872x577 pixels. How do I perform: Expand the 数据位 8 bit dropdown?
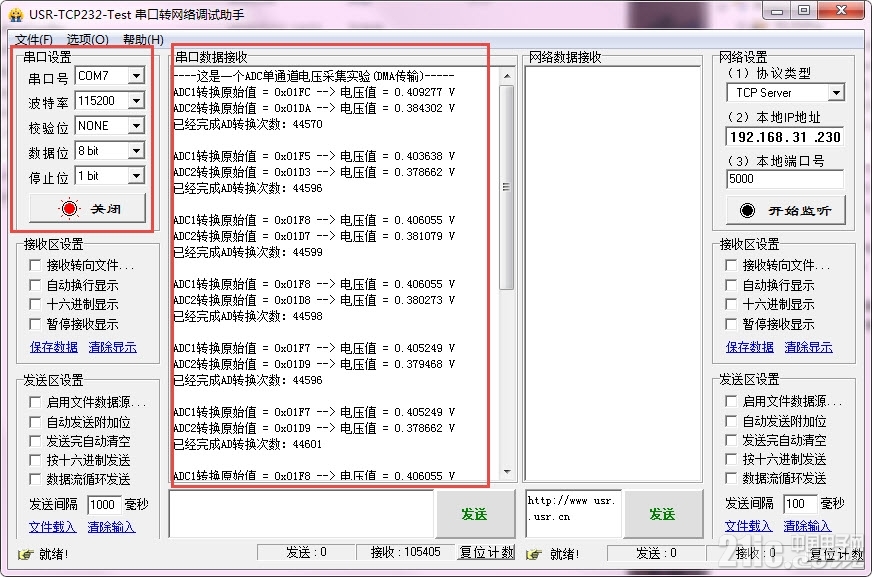coord(136,151)
